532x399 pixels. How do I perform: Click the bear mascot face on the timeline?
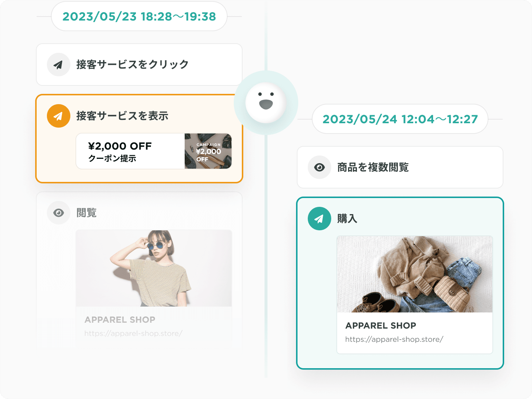(x=266, y=102)
